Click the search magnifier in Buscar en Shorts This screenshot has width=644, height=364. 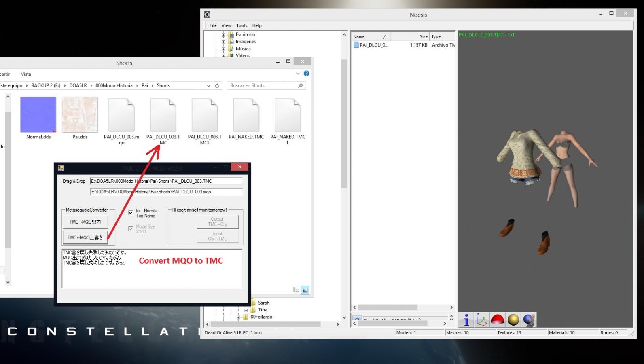point(300,86)
